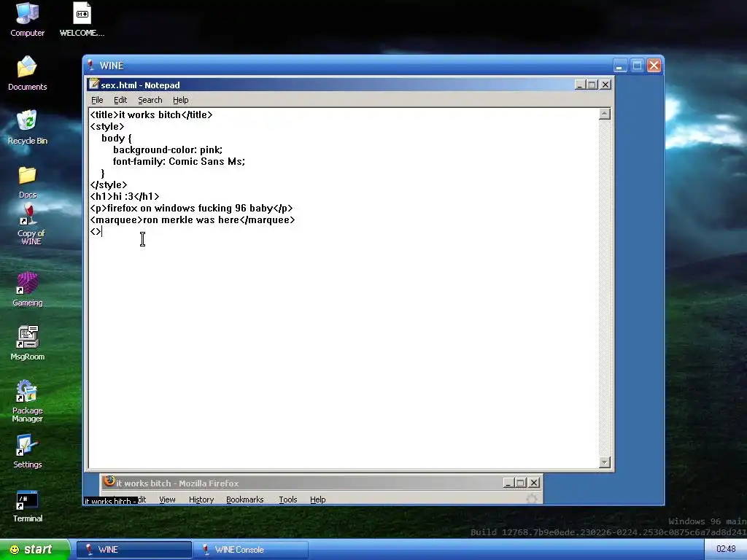Open the Firefox Tools menu
The width and height of the screenshot is (747, 560).
point(287,499)
